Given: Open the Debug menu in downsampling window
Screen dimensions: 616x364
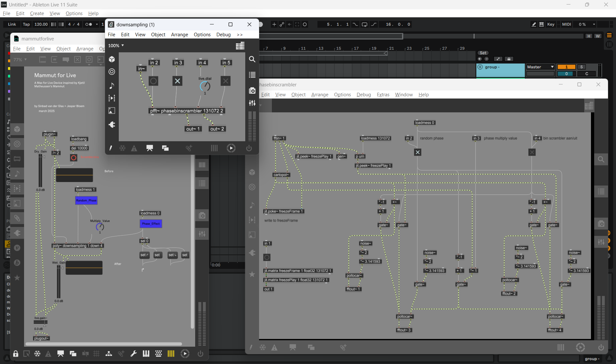Looking at the screenshot, I should click(x=223, y=35).
